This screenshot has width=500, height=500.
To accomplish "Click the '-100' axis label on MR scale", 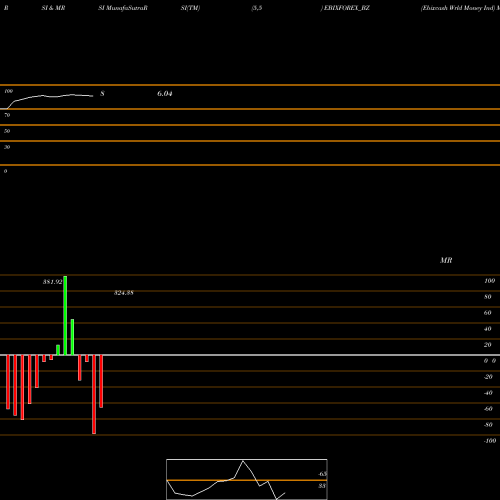I will point(490,441).
